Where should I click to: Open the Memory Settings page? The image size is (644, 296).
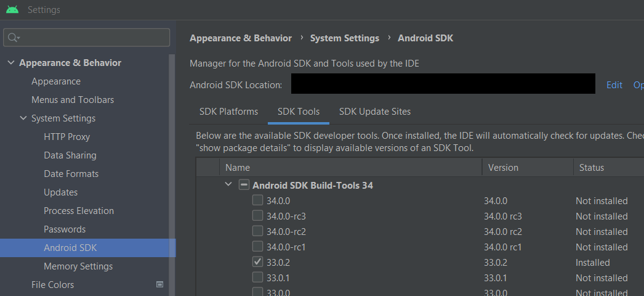[x=78, y=266]
